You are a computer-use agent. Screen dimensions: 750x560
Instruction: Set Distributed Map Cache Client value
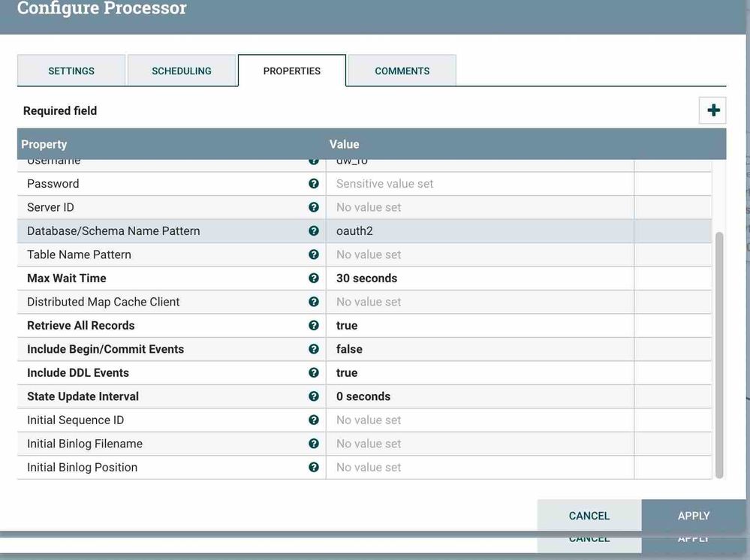[x=480, y=302]
